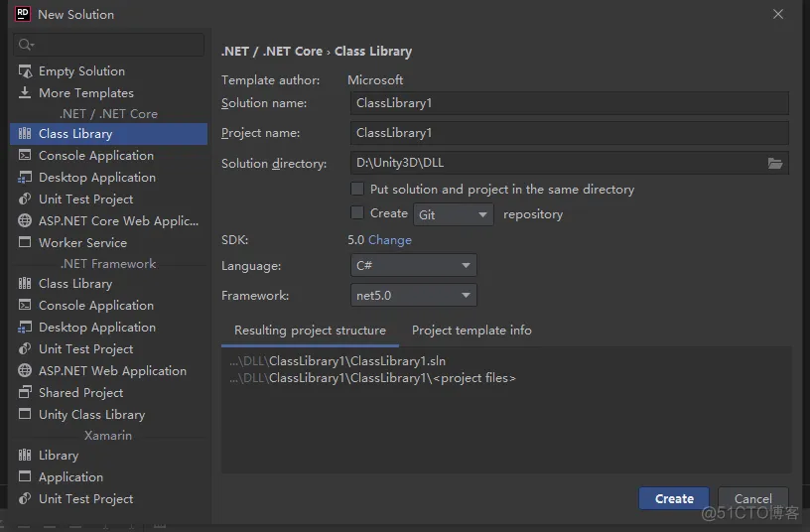Click ASP.NET Web Application globe icon
This screenshot has width=810, height=532.
pos(25,370)
